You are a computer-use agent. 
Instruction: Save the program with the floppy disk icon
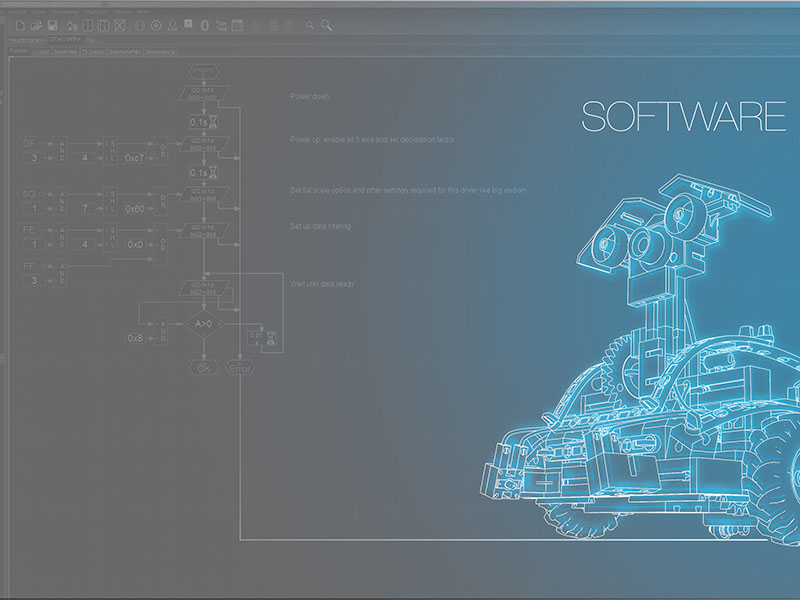[54, 24]
